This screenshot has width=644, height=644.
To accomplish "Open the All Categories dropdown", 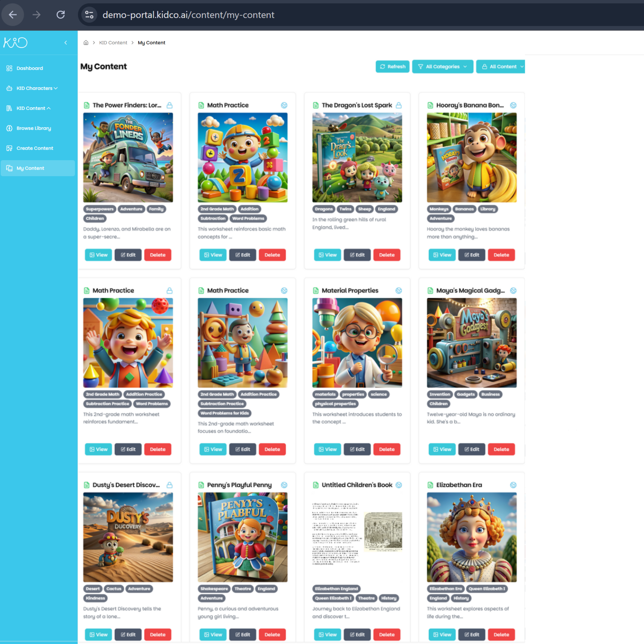I will [442, 67].
